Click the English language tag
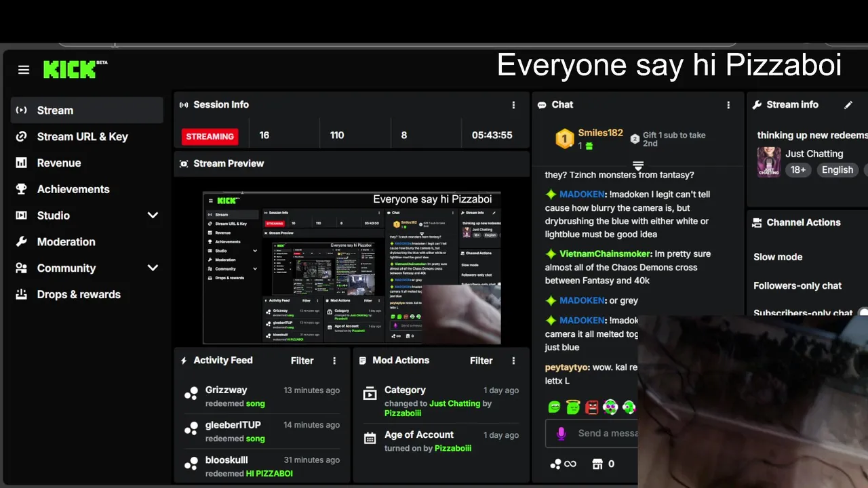This screenshot has width=868, height=488. pos(837,170)
